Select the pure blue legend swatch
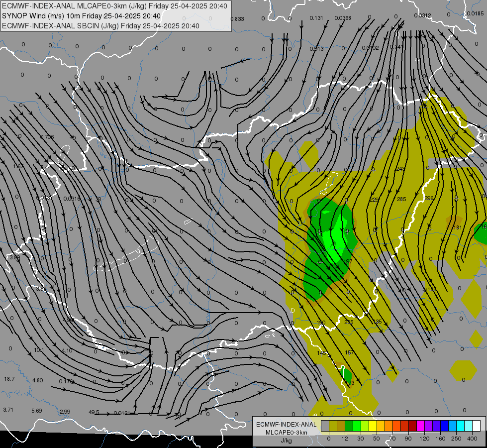The width and height of the screenshot is (487, 448). (x=444, y=426)
